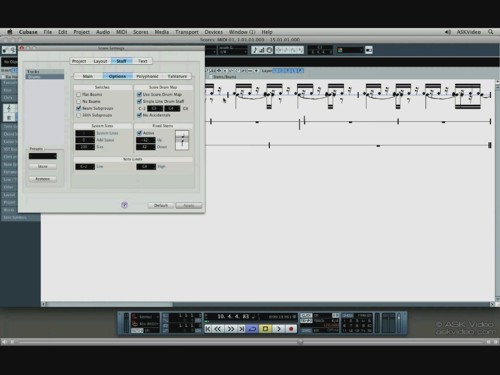
Task: Toggle the cycle loop button
Action: [253, 329]
